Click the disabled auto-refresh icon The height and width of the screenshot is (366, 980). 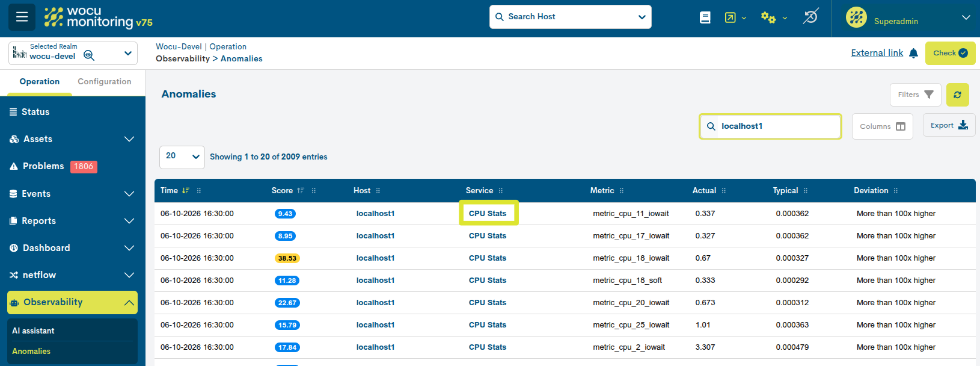tap(810, 17)
